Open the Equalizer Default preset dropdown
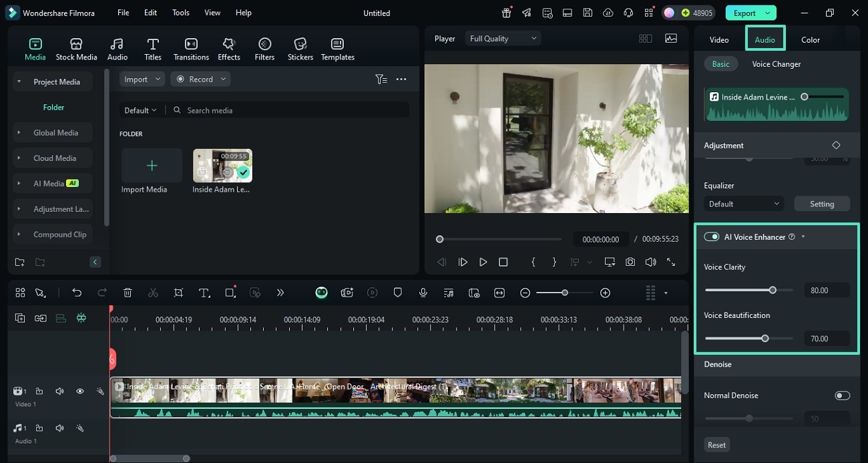The image size is (868, 463). [x=744, y=204]
